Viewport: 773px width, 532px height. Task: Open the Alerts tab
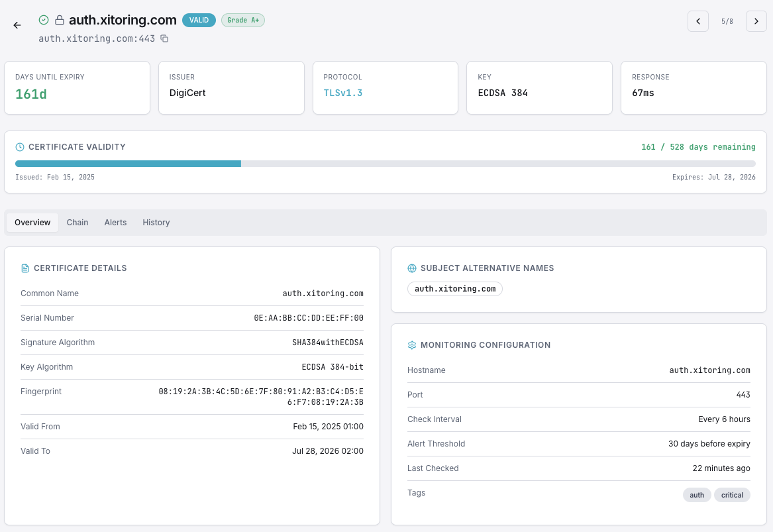click(x=115, y=222)
